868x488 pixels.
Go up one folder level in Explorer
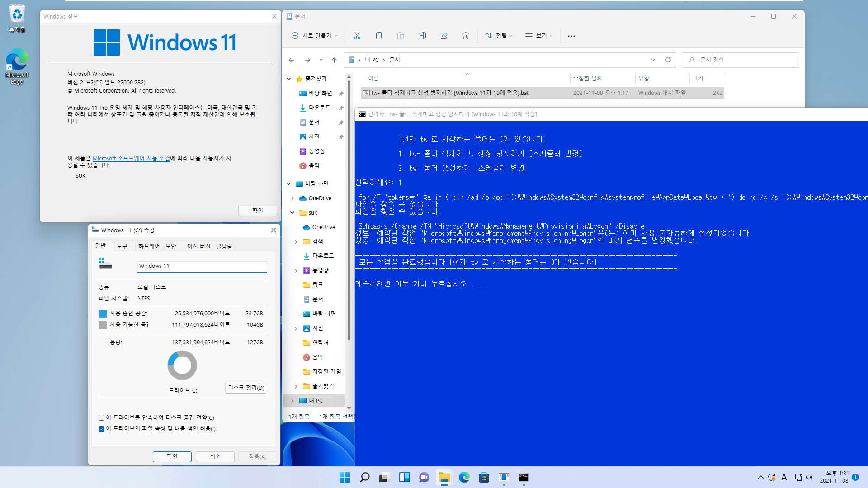(x=334, y=60)
